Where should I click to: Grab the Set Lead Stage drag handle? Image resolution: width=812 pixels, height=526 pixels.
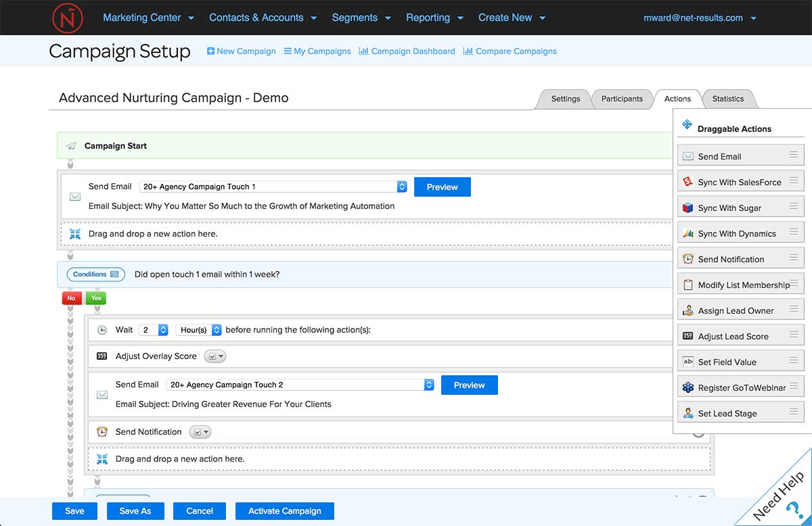tap(794, 412)
